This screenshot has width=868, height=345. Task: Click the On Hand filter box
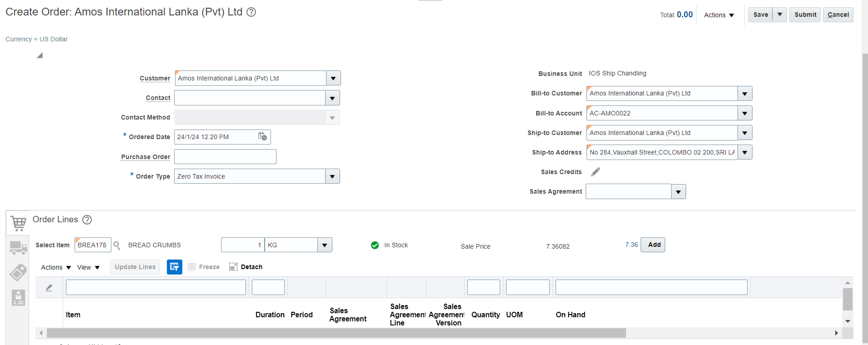pyautogui.click(x=652, y=287)
